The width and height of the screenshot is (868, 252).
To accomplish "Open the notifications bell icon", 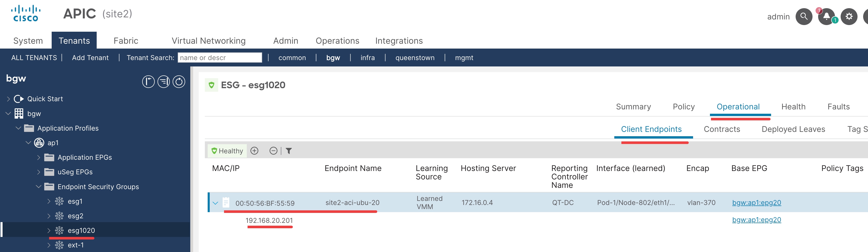I will tap(826, 17).
